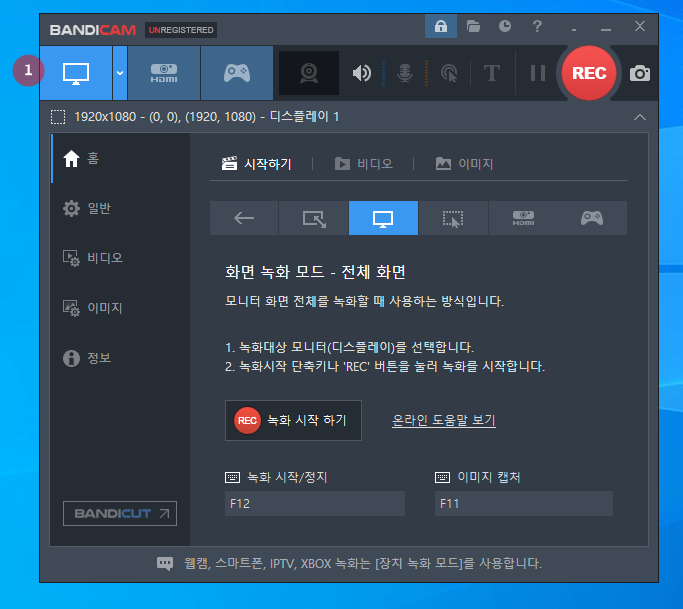This screenshot has width=683, height=609.
Task: Toggle mouse click effect icon
Action: point(450,73)
